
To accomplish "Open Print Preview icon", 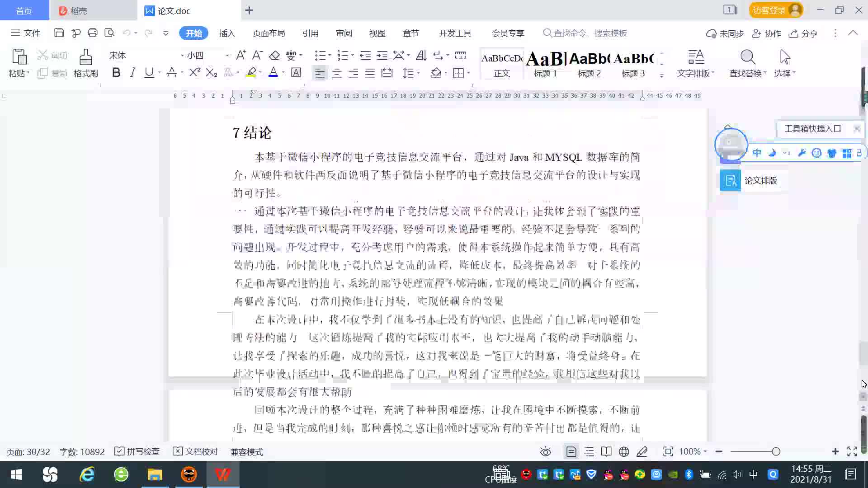I will [x=109, y=33].
